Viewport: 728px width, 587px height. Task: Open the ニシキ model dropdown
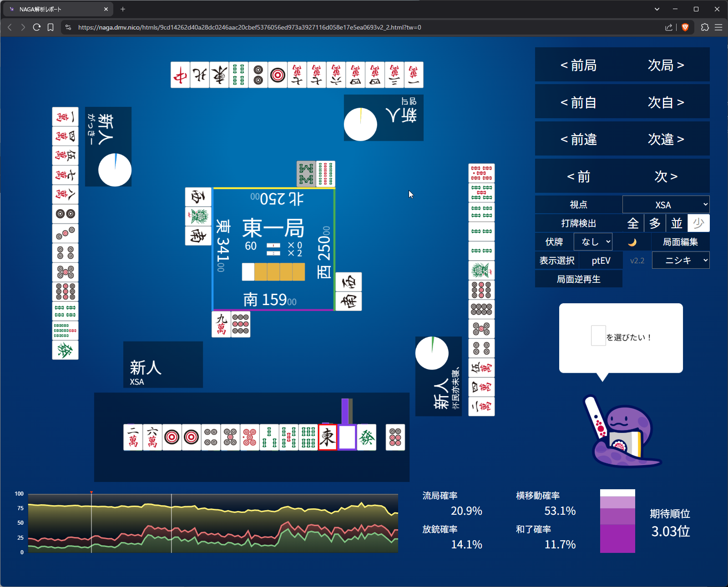(x=680, y=261)
